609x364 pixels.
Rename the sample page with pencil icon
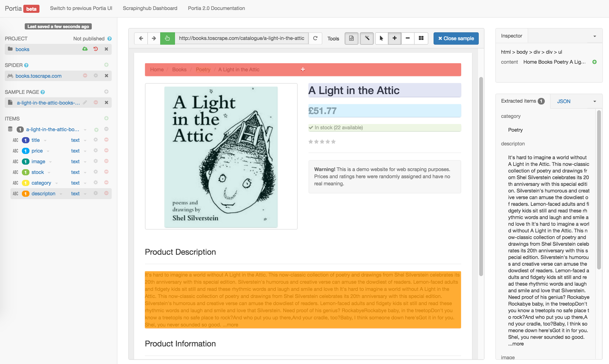(x=85, y=102)
